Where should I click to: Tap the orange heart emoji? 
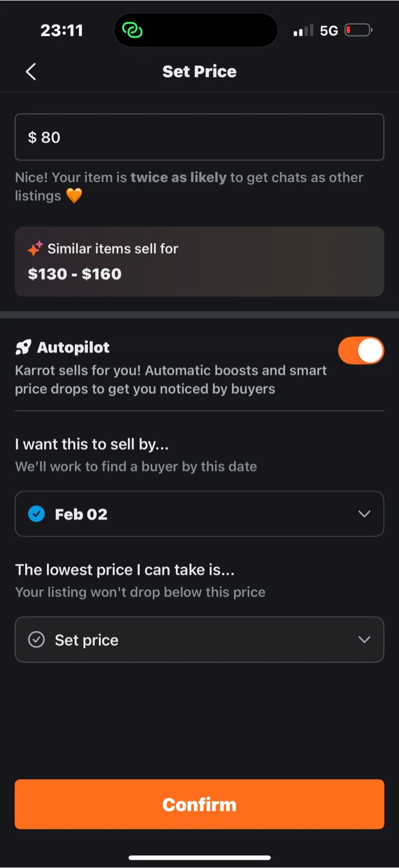point(74,196)
